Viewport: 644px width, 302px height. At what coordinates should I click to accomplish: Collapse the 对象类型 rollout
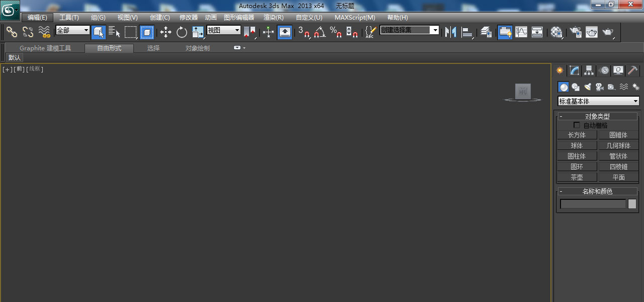coord(597,116)
